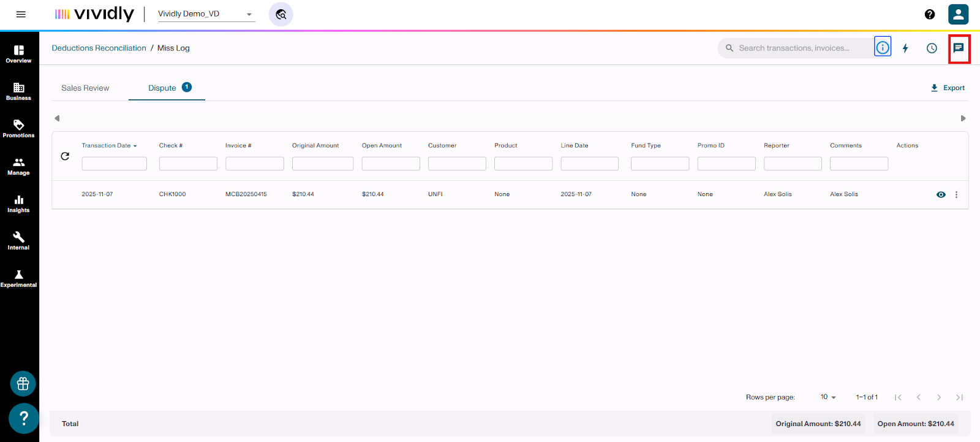Select the Dispute tab
The width and height of the screenshot is (980, 442).
[x=162, y=88]
